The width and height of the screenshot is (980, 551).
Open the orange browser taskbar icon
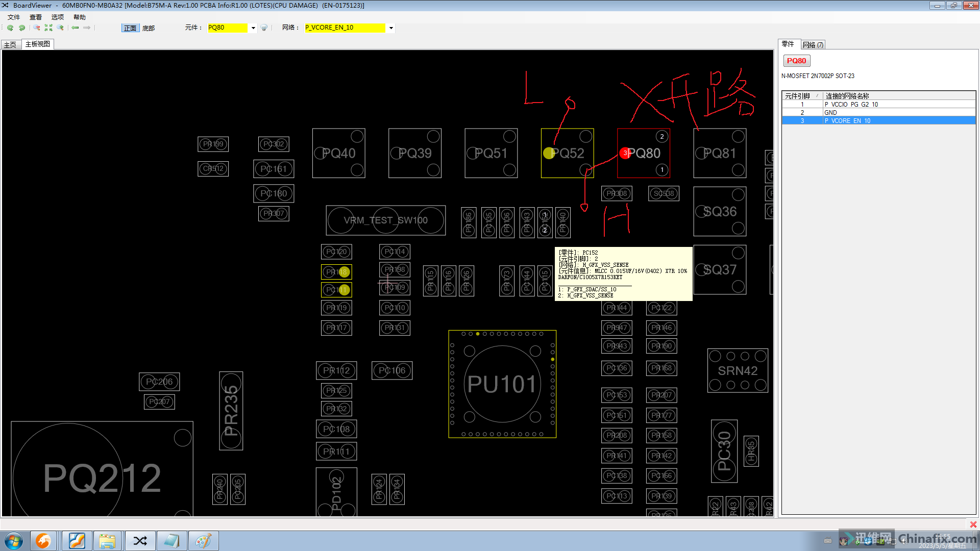pos(43,541)
